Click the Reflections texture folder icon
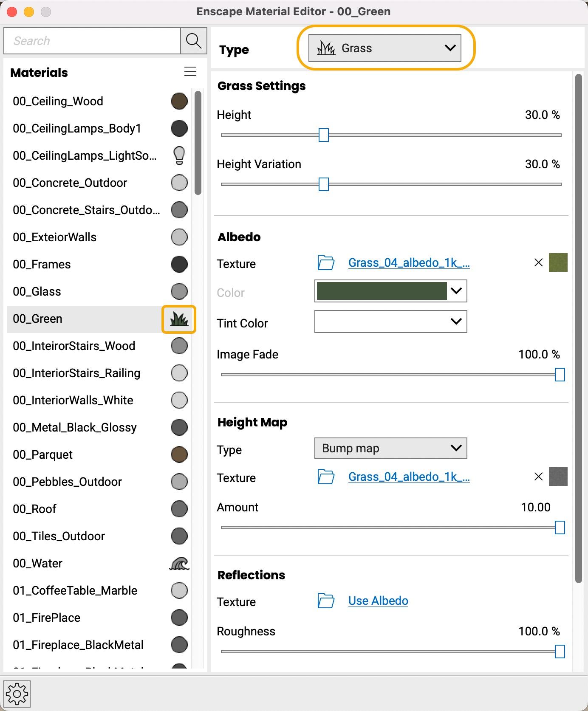The height and width of the screenshot is (711, 588). click(x=326, y=601)
